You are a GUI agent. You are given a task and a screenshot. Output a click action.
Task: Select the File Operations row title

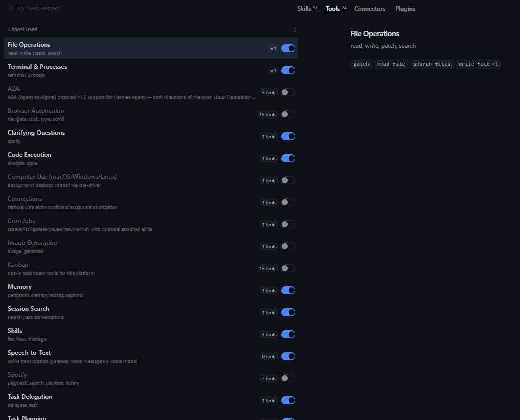(29, 45)
